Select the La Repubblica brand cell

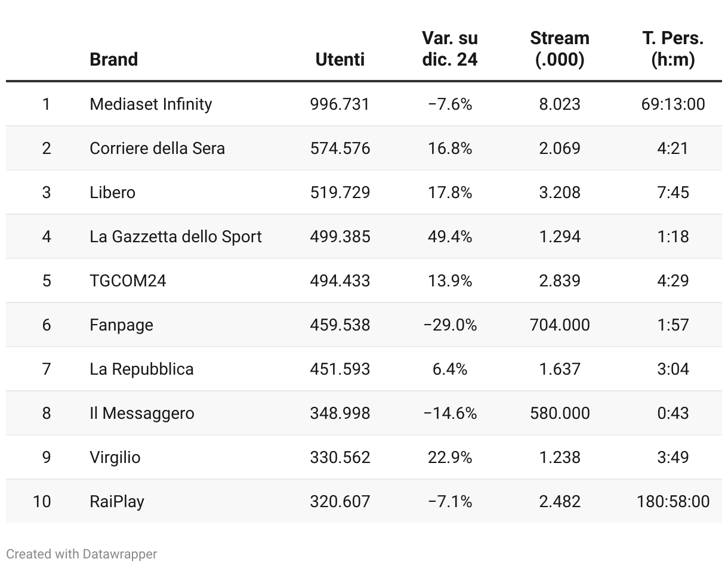point(142,369)
